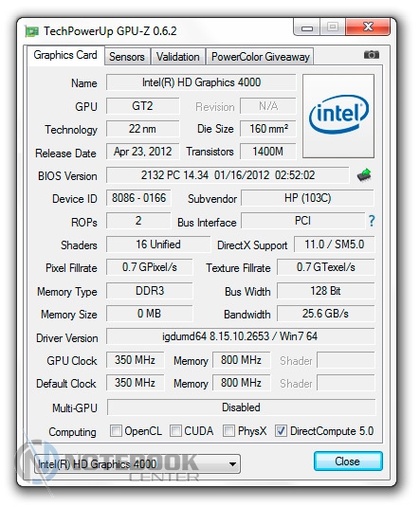Click the Driver Version field
Viewport: 420px width, 507px height.
click(241, 336)
